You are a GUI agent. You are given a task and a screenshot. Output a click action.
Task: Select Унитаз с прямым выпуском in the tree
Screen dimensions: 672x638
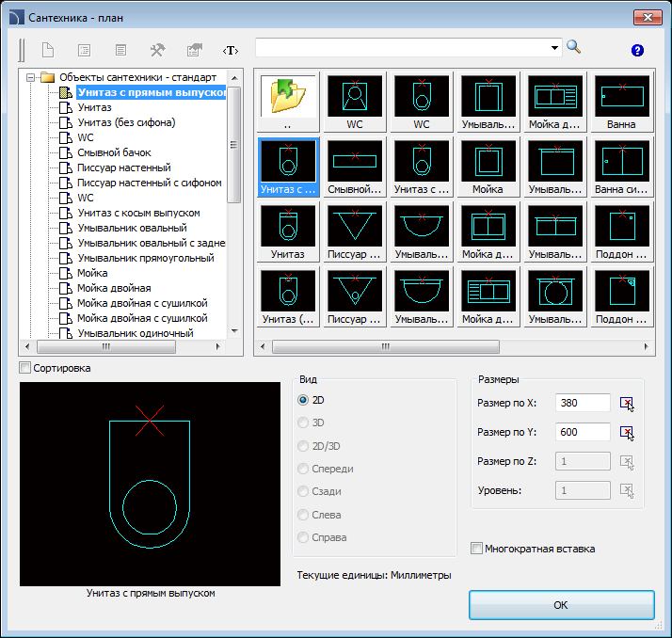(x=151, y=92)
